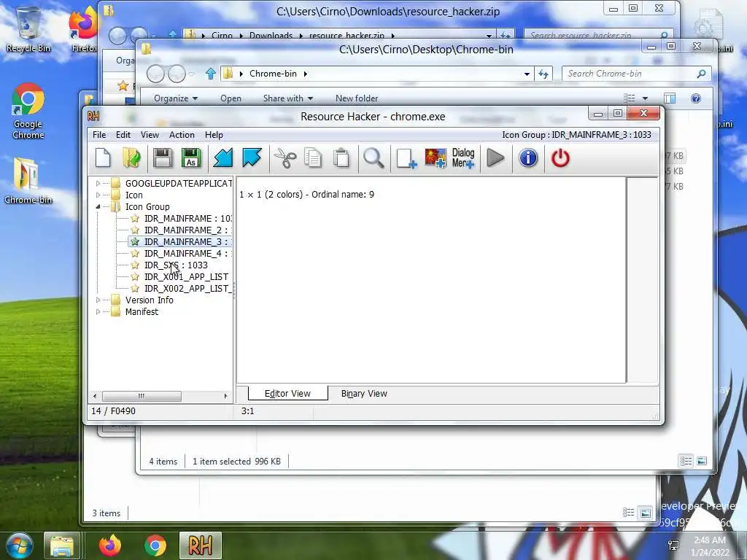Click the tree horizontal scrollbar thumb

point(142,396)
